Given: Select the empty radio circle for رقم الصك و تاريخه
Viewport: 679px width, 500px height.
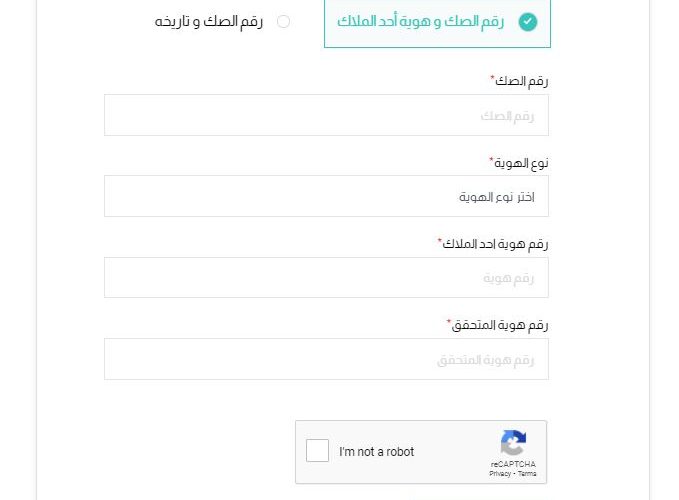Looking at the screenshot, I should click(x=283, y=21).
